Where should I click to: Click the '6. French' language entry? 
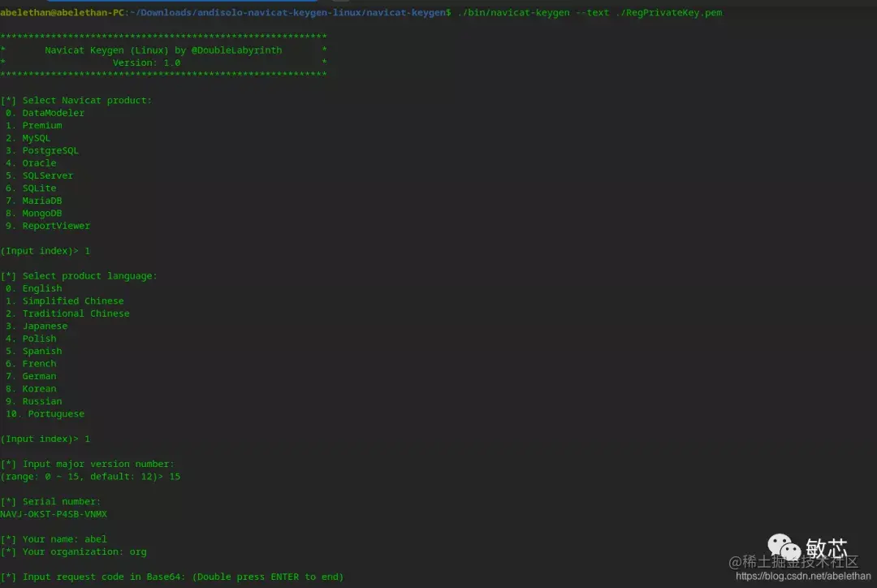[x=32, y=364]
